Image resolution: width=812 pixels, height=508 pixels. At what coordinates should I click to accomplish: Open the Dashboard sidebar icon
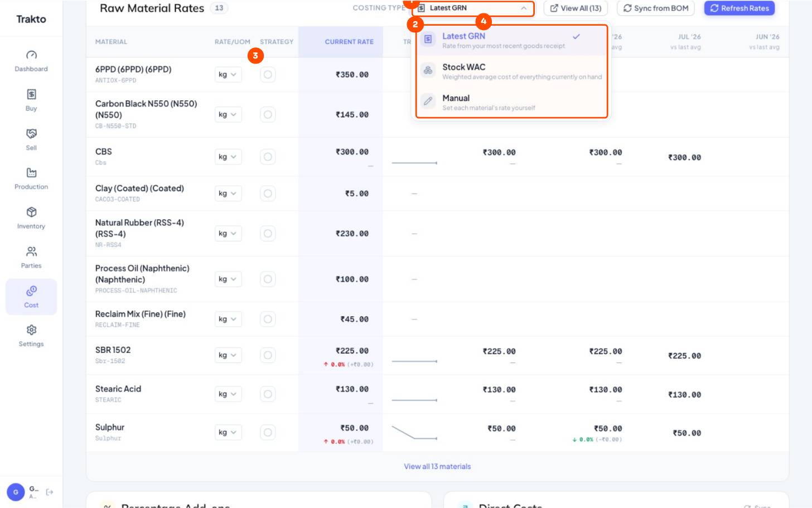31,55
